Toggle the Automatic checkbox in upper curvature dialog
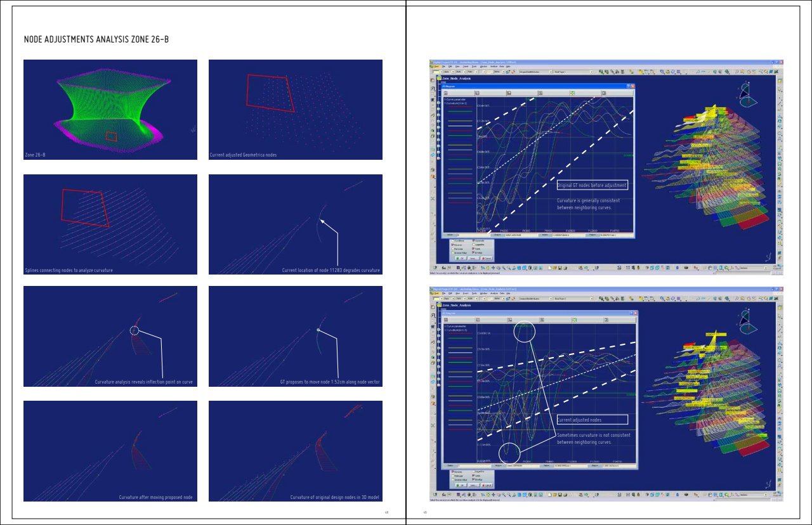 click(x=473, y=240)
